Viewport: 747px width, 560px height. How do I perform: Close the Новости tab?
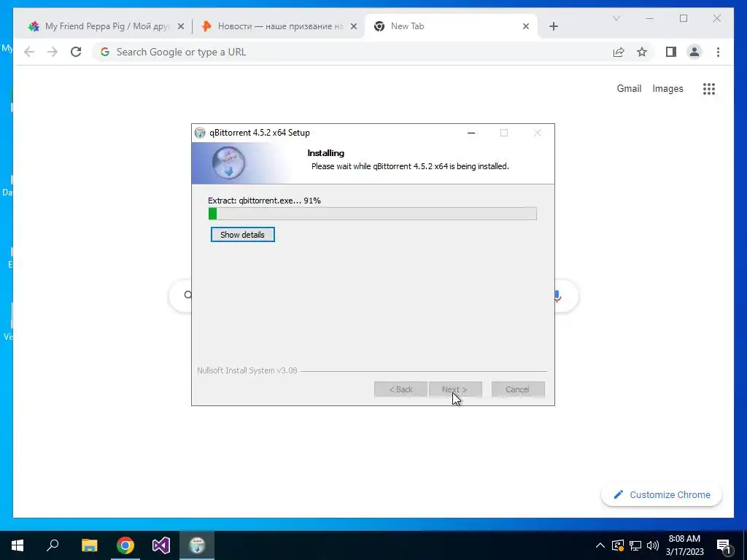(354, 27)
